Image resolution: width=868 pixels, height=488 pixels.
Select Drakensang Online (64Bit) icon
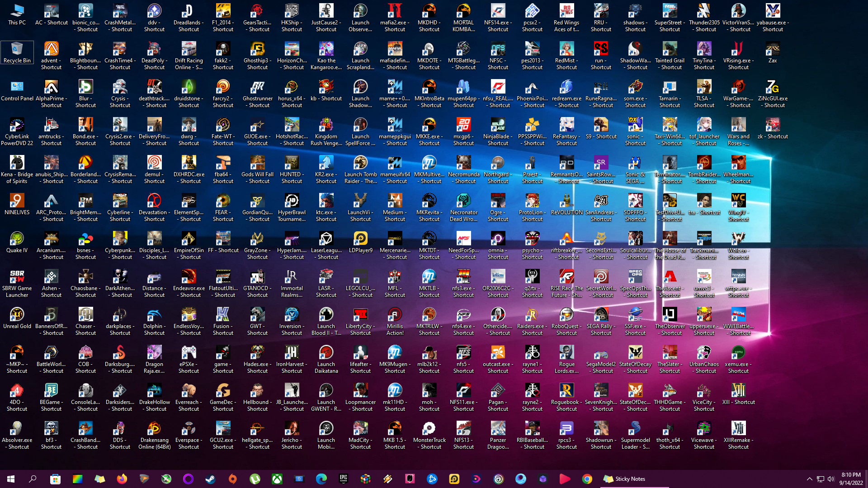coord(155,435)
